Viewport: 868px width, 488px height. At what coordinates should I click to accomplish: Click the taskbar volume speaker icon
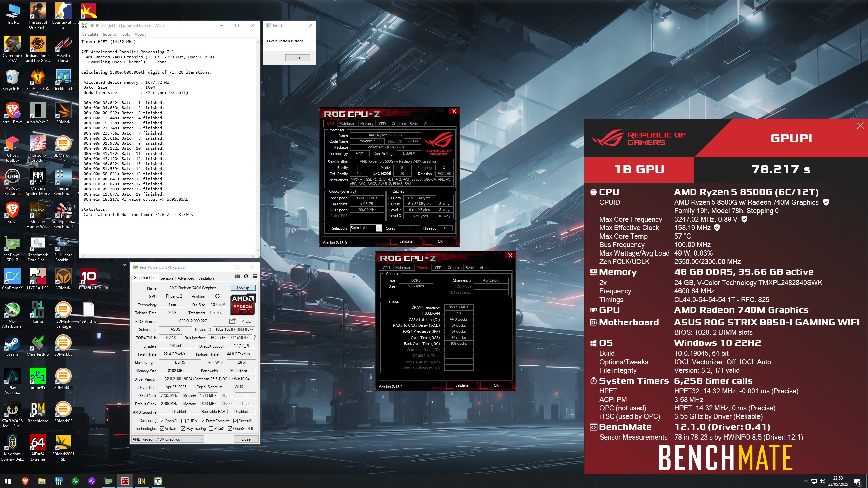[822, 481]
